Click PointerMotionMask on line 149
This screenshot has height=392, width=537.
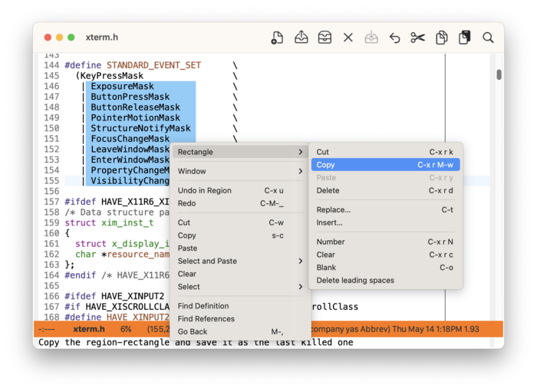pos(135,118)
